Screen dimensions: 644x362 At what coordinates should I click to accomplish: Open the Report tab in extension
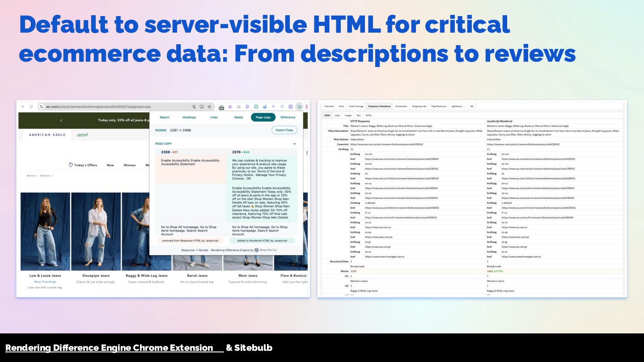coord(165,117)
